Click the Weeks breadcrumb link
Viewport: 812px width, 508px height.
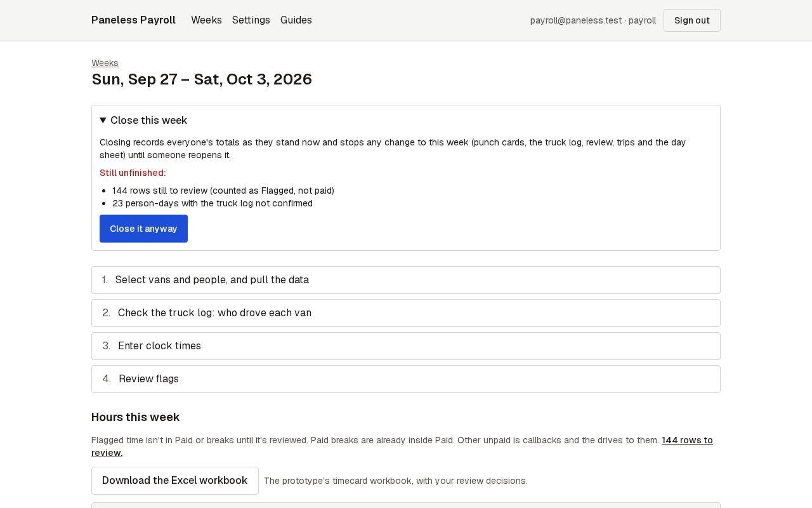105,63
